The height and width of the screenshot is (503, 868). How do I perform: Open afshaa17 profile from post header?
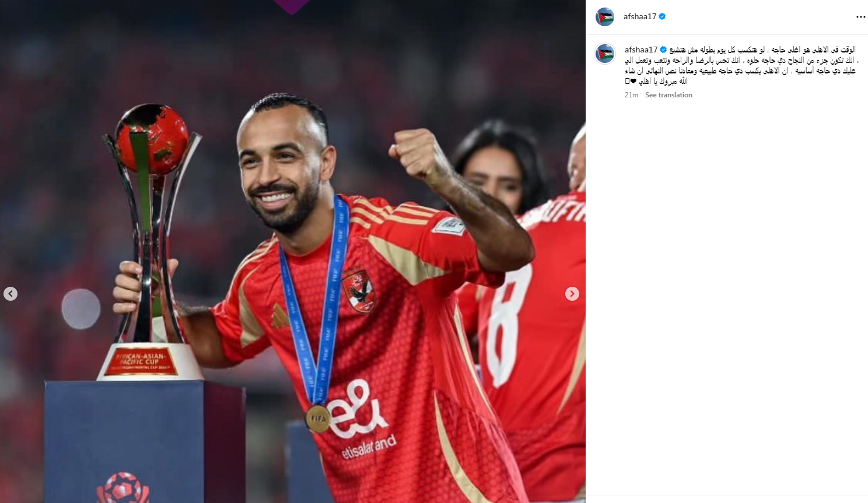coord(639,16)
